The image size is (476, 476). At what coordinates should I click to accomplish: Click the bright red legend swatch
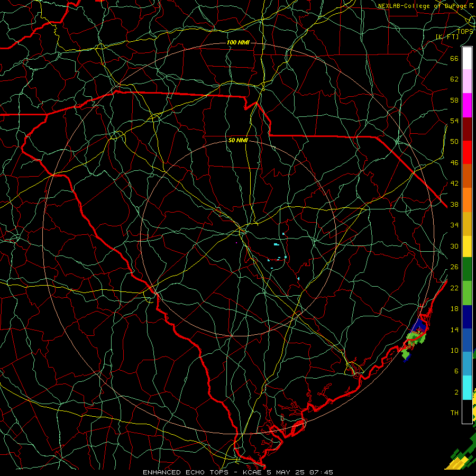coord(467,152)
